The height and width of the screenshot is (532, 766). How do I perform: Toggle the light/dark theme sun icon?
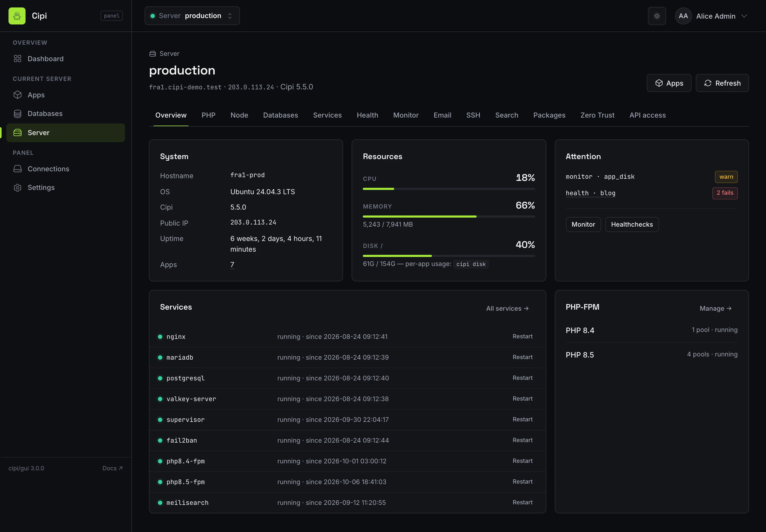click(657, 16)
